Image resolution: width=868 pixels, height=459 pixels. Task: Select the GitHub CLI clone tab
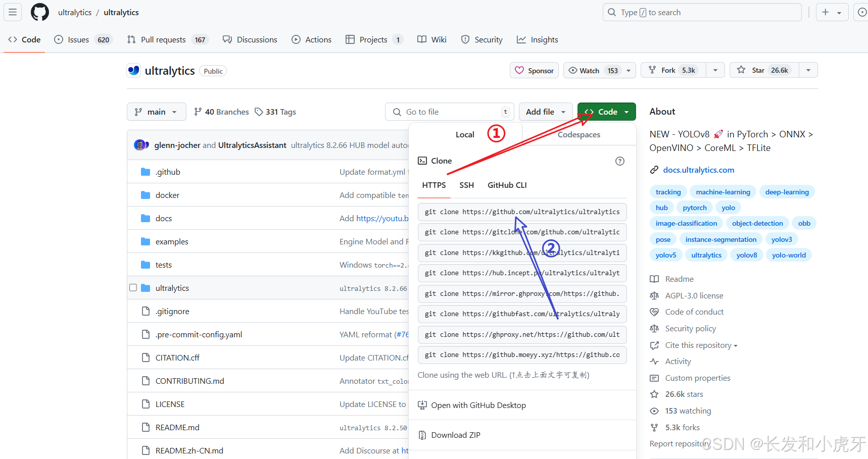tap(507, 185)
